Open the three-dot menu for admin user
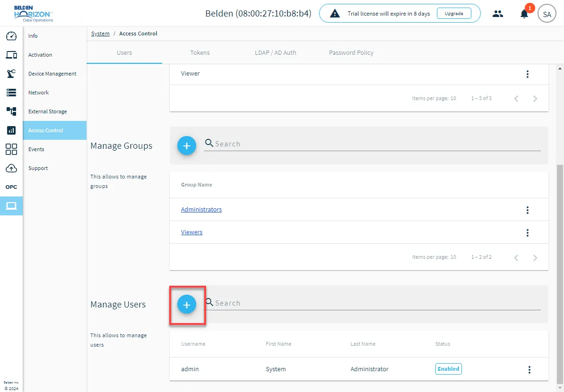 tap(529, 370)
